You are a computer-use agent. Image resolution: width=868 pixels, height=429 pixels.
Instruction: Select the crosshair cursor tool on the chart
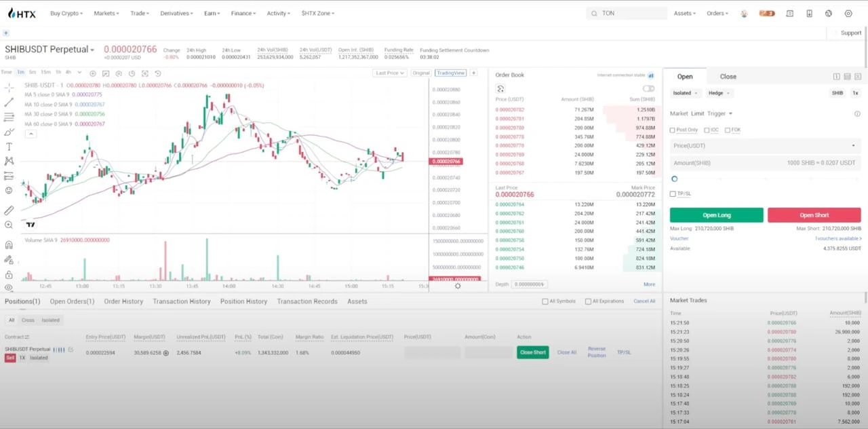9,88
